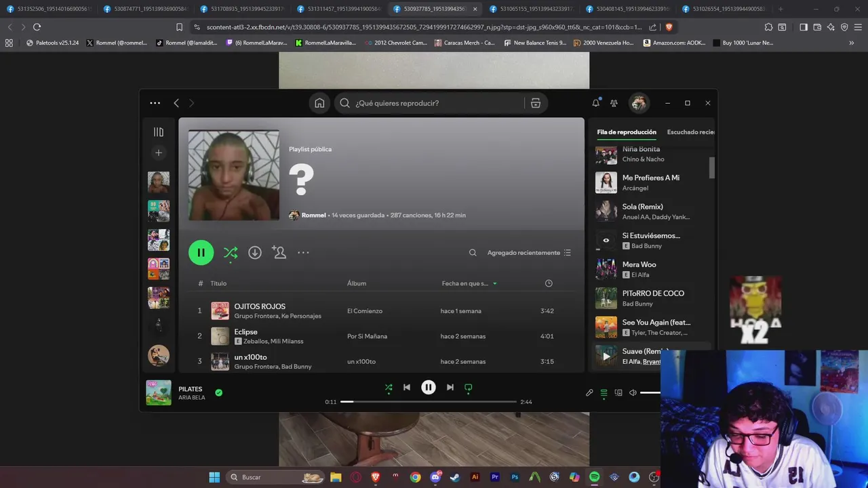Viewport: 868px width, 488px height.
Task: Open ARIA BELA artist link
Action: (191, 398)
